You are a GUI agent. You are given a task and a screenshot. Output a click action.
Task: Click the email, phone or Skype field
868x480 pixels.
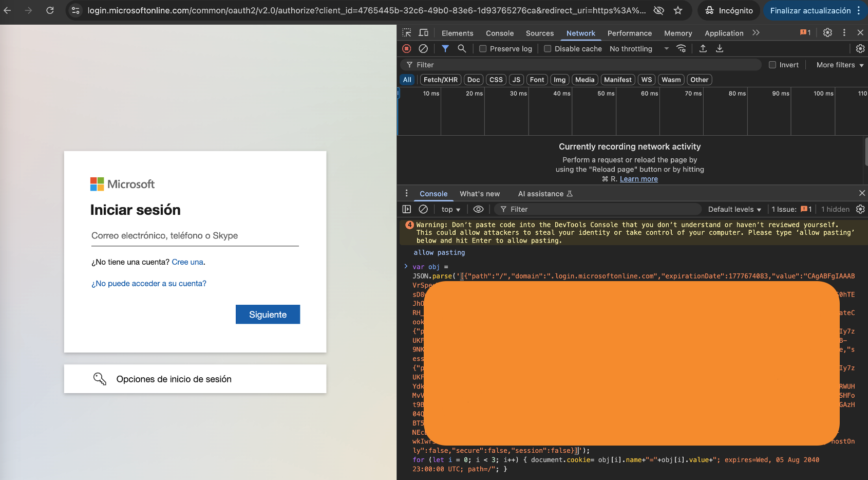click(x=195, y=236)
